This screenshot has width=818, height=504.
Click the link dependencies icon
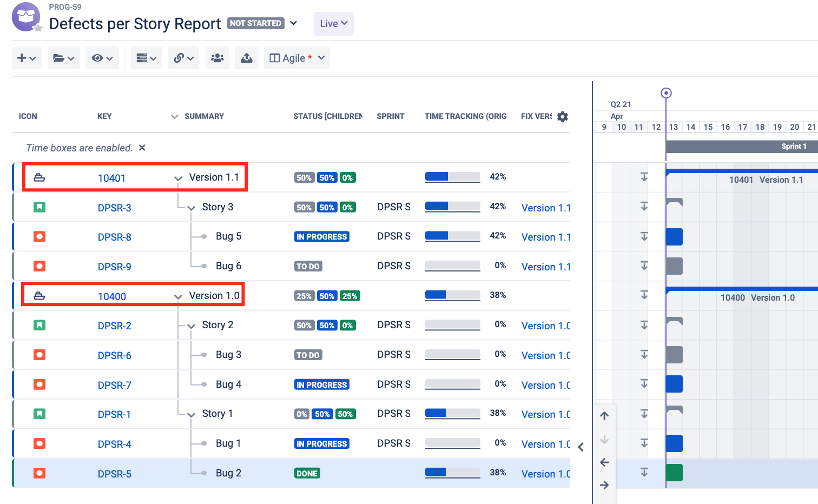pos(180,58)
